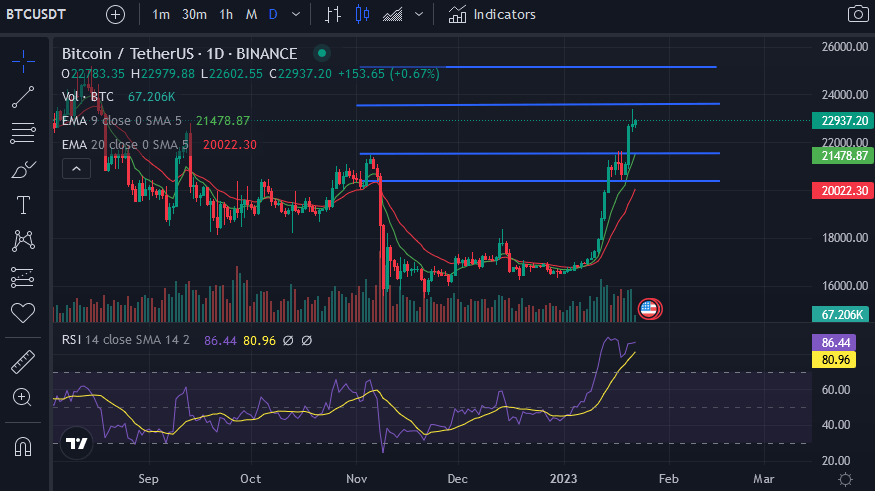Click the 21478.87 EMA 9 price label
The width and height of the screenshot is (875, 491).
coord(843,156)
